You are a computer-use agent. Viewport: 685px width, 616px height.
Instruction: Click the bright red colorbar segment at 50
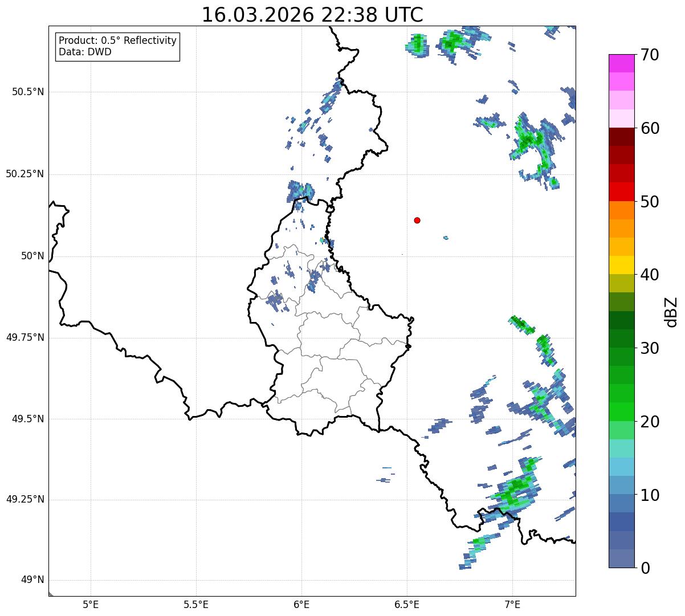(621, 191)
